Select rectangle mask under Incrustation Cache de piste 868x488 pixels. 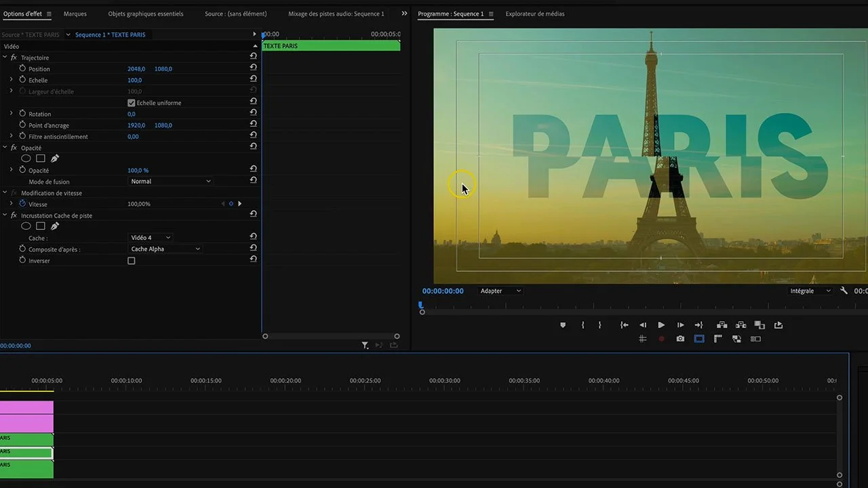pyautogui.click(x=41, y=226)
